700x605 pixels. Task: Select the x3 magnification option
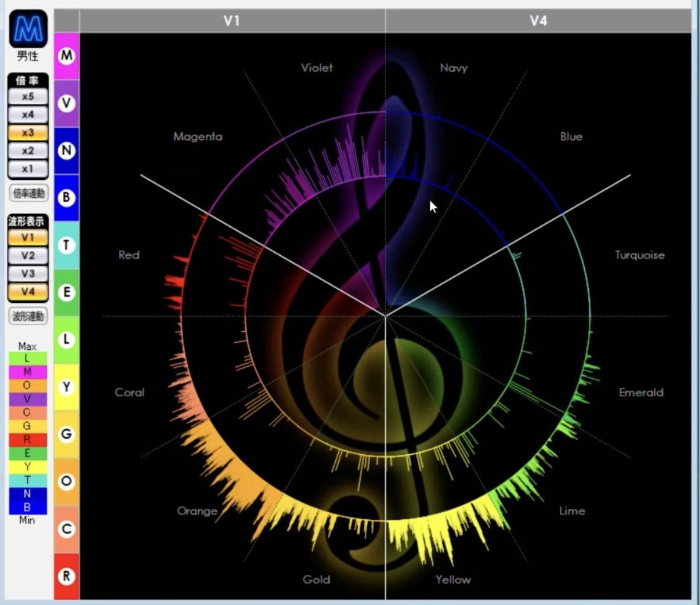point(28,133)
